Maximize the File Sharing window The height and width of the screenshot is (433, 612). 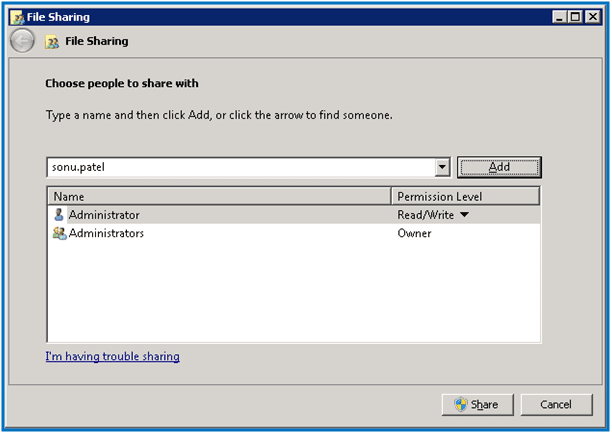coord(576,17)
